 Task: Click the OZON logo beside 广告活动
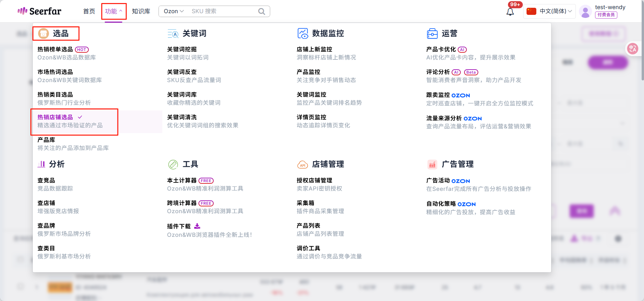click(461, 181)
